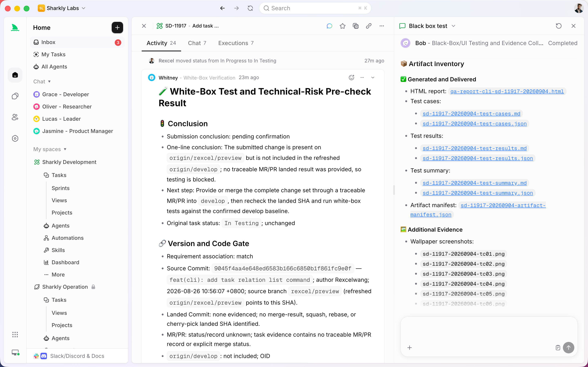The width and height of the screenshot is (588, 367).
Task: Expand the Black box test dropdown
Action: pyautogui.click(x=453, y=26)
